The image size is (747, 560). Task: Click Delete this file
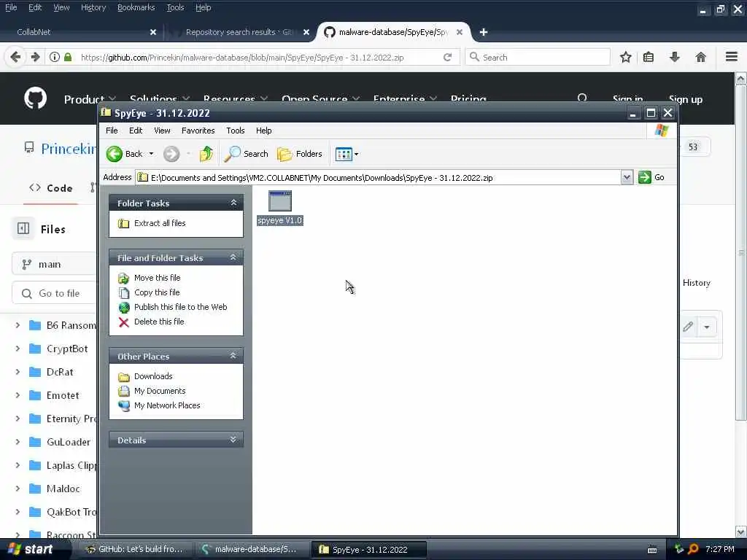click(159, 322)
